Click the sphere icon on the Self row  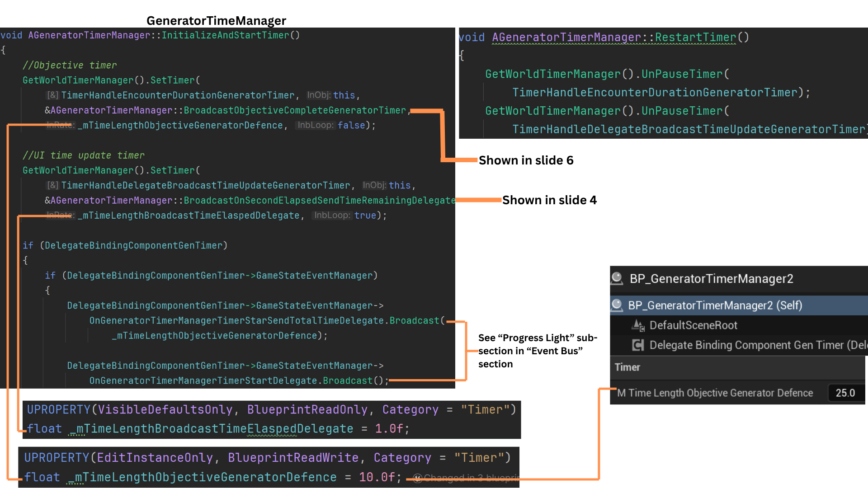(x=617, y=305)
